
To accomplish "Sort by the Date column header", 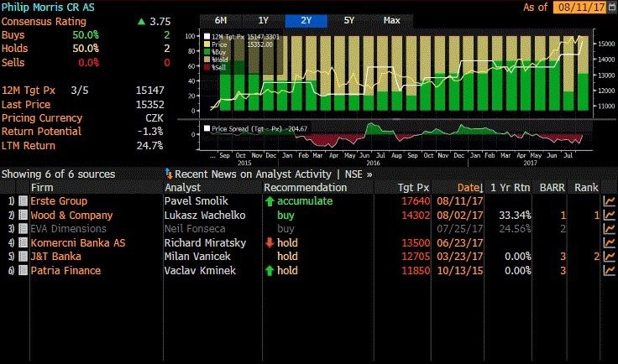I will coord(470,188).
